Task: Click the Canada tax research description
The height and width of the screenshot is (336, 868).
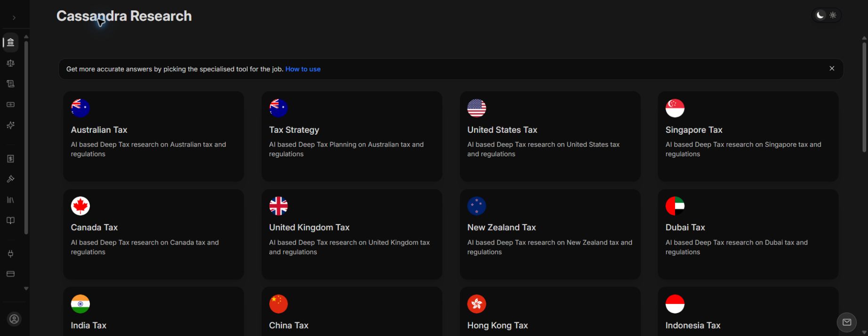Action: point(145,247)
